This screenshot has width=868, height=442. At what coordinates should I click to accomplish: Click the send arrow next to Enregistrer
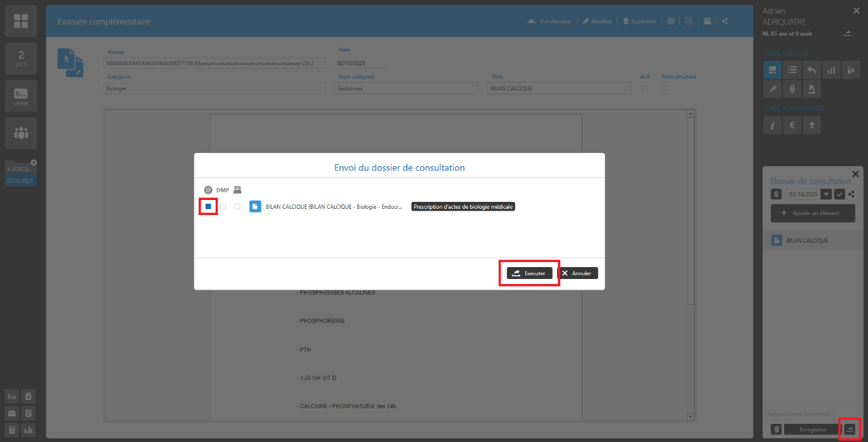[x=849, y=429]
